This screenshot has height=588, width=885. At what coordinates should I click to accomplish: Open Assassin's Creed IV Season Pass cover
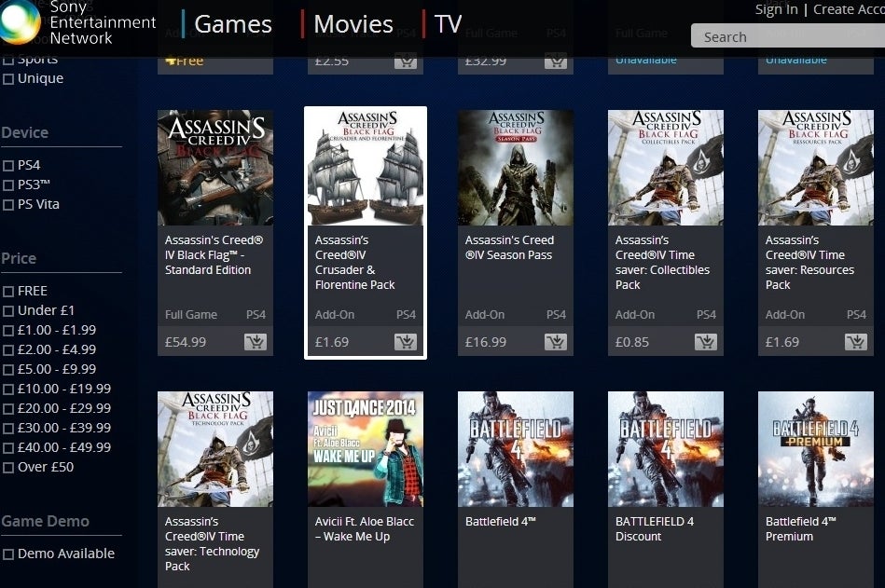pyautogui.click(x=516, y=168)
